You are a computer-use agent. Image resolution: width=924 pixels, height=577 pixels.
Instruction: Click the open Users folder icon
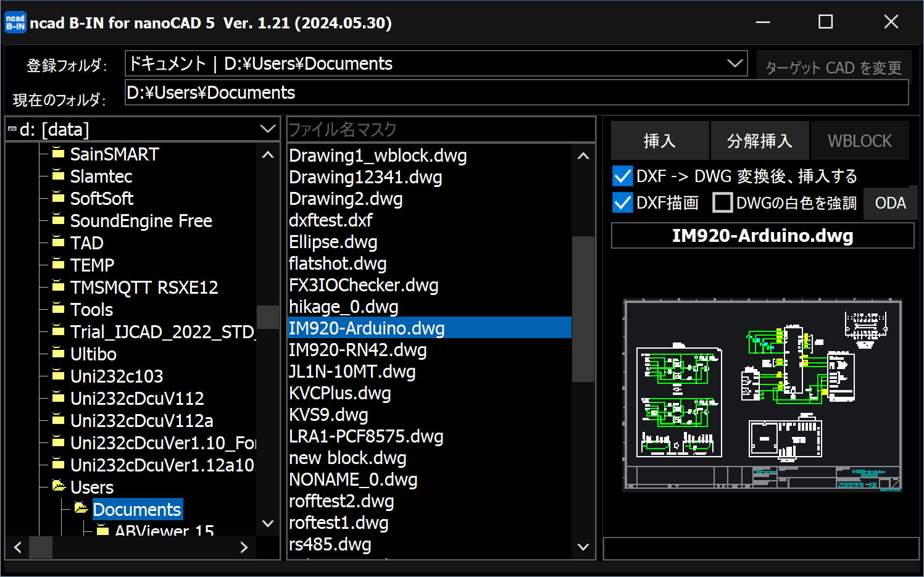(x=59, y=486)
